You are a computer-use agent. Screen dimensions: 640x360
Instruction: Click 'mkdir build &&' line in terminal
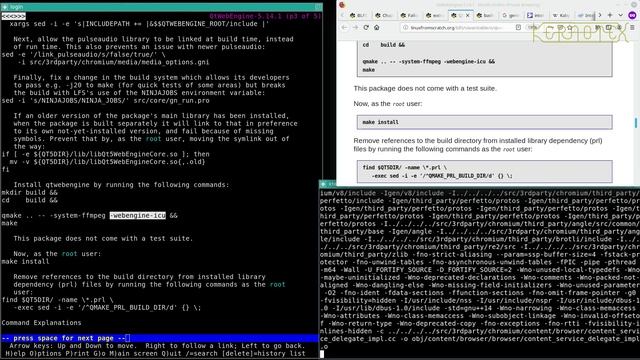coord(29,192)
